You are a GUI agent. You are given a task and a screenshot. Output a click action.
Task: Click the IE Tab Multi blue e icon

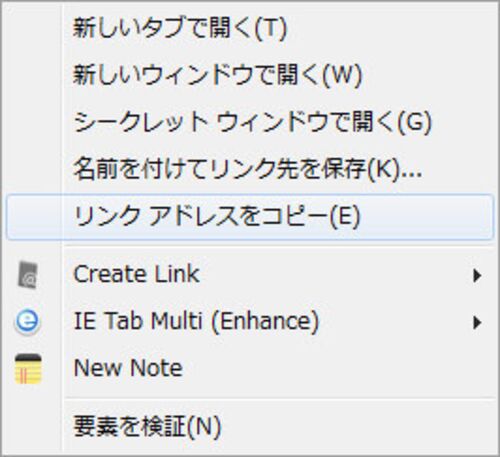(28, 322)
